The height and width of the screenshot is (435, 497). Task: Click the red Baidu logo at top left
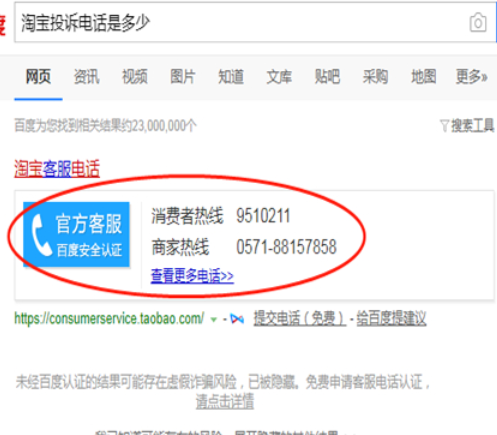pos(2,25)
